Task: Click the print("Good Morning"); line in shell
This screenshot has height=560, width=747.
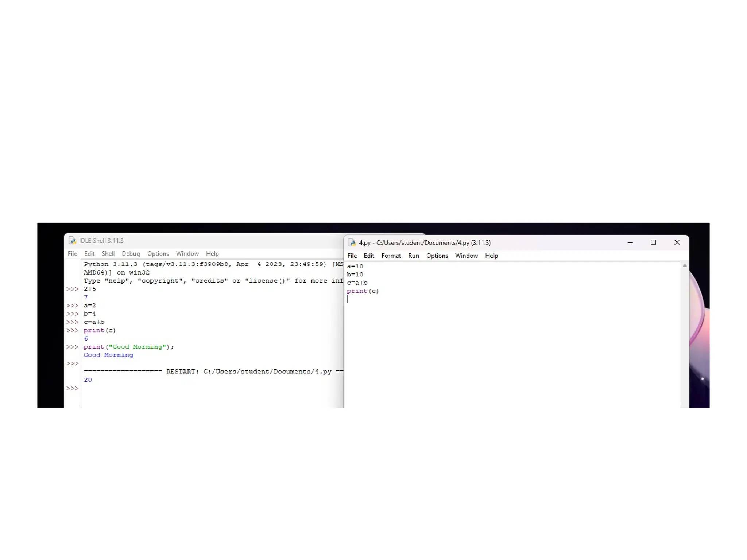Action: pyautogui.click(x=129, y=347)
